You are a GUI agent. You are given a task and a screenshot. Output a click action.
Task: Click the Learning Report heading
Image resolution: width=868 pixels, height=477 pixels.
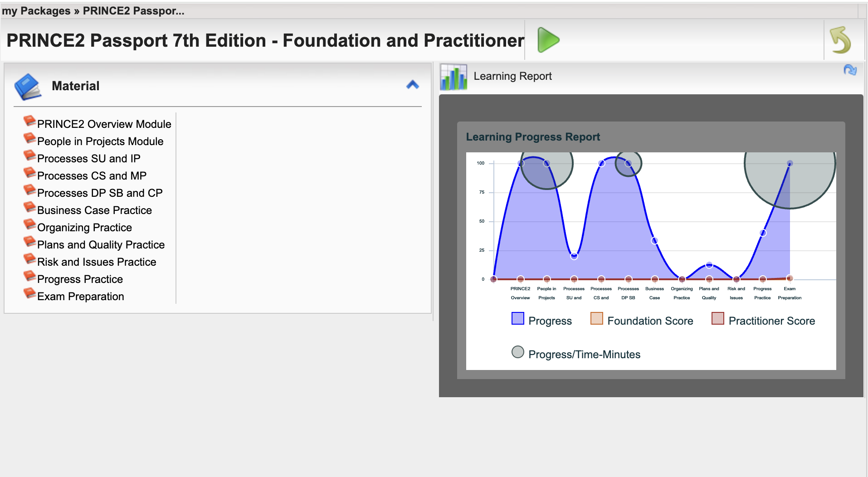512,76
